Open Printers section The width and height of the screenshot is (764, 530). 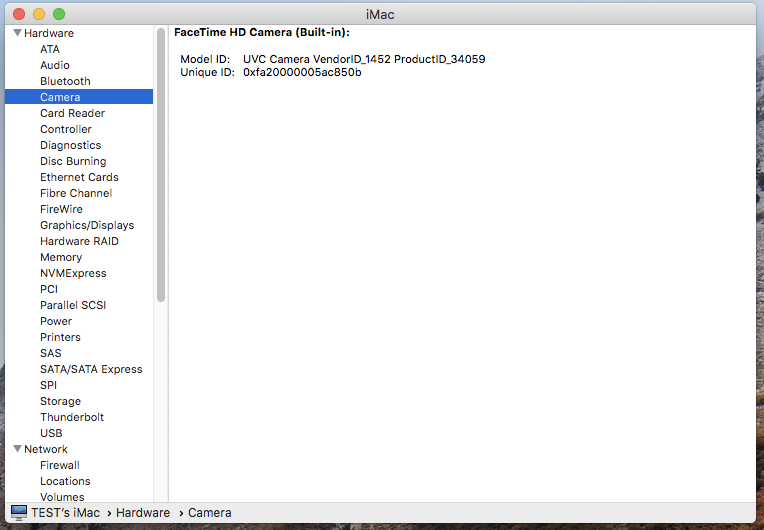coord(60,337)
